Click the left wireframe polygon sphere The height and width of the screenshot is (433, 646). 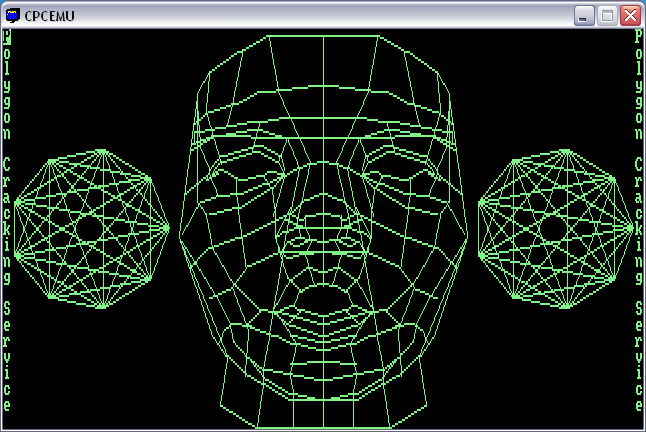[91, 229]
